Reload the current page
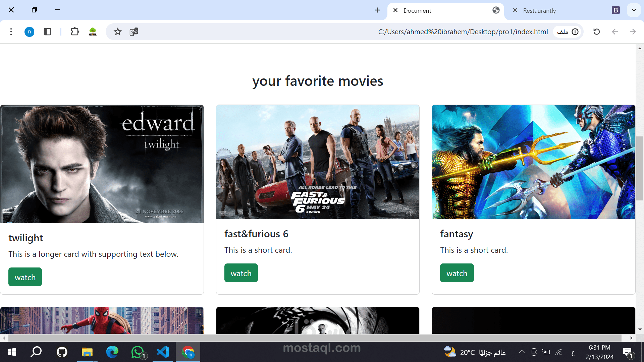 [596, 32]
